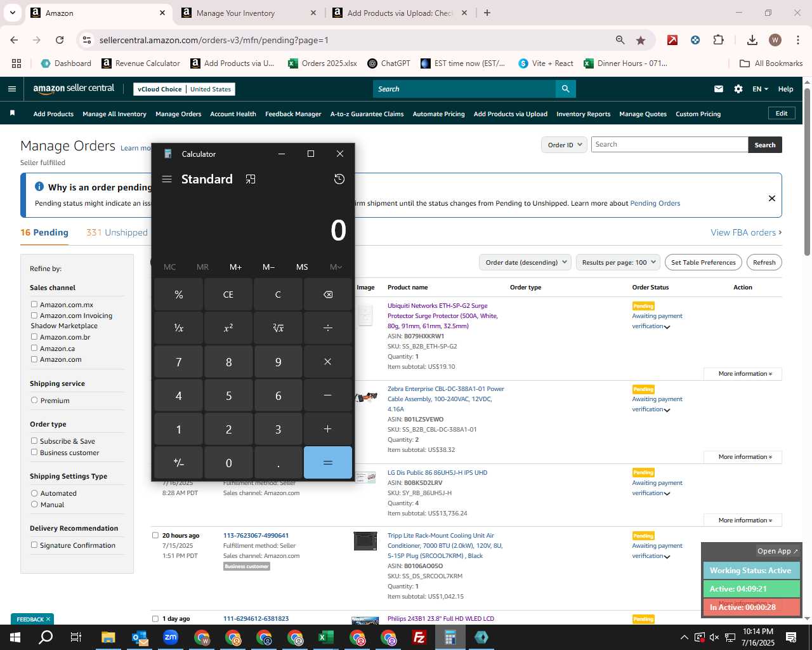
Task: Open Order date (descending) sort dropdown
Action: click(x=525, y=262)
